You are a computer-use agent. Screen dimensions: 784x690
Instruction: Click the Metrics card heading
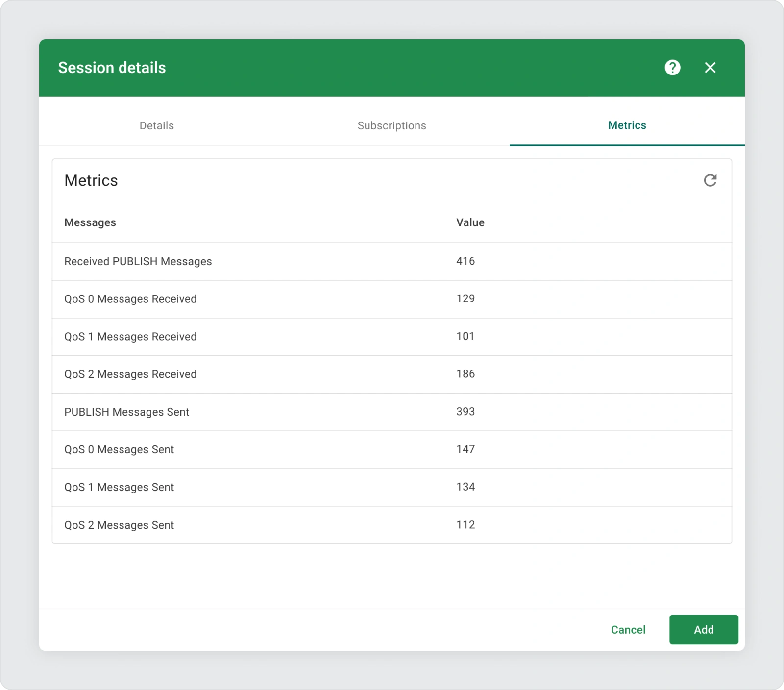[91, 181]
